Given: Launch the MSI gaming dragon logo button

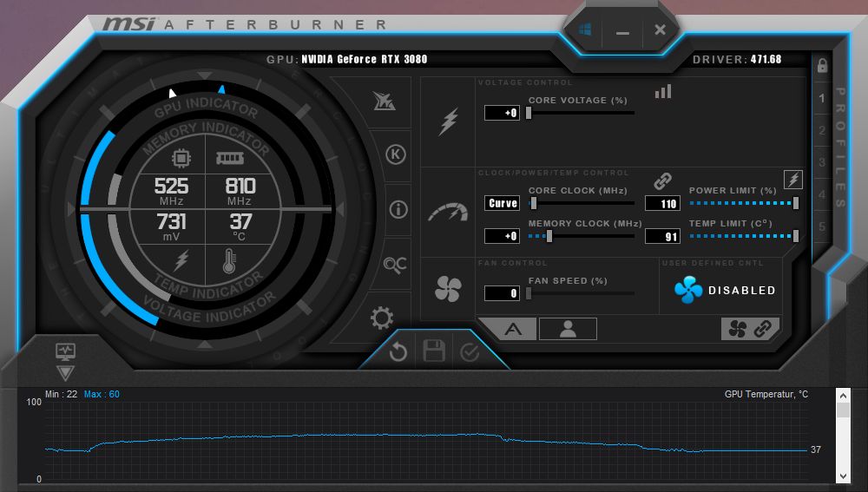Looking at the screenshot, I should 385,101.
